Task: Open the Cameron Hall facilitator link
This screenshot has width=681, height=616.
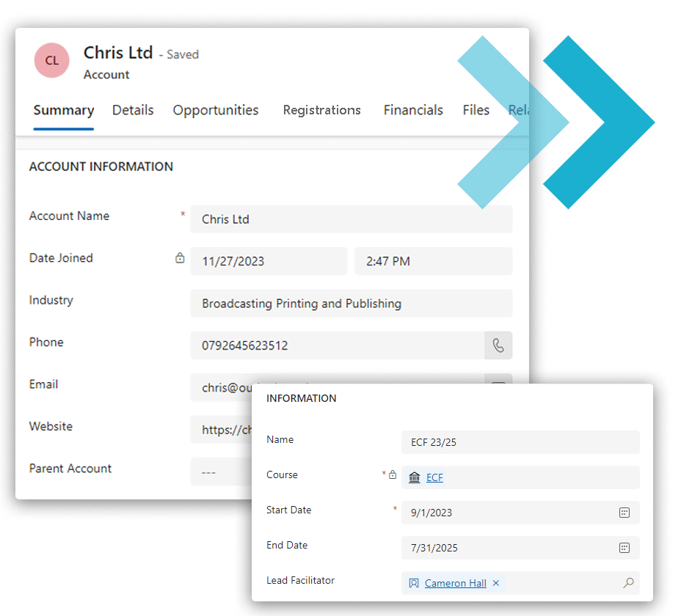Action: [x=455, y=583]
